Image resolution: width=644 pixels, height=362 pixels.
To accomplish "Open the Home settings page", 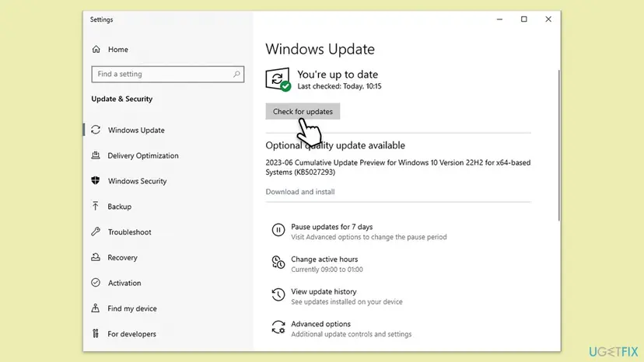I will [118, 49].
